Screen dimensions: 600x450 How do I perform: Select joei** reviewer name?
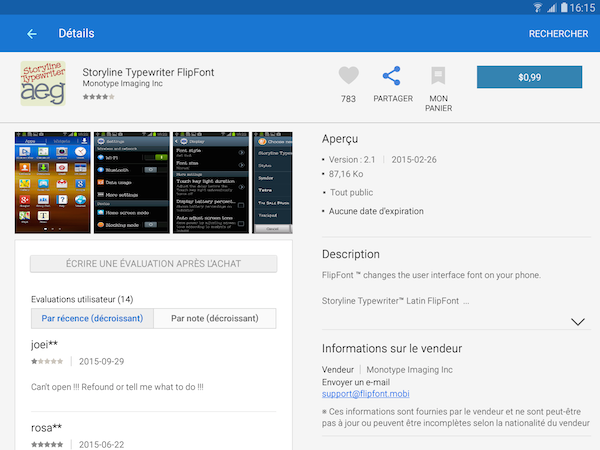(44, 344)
